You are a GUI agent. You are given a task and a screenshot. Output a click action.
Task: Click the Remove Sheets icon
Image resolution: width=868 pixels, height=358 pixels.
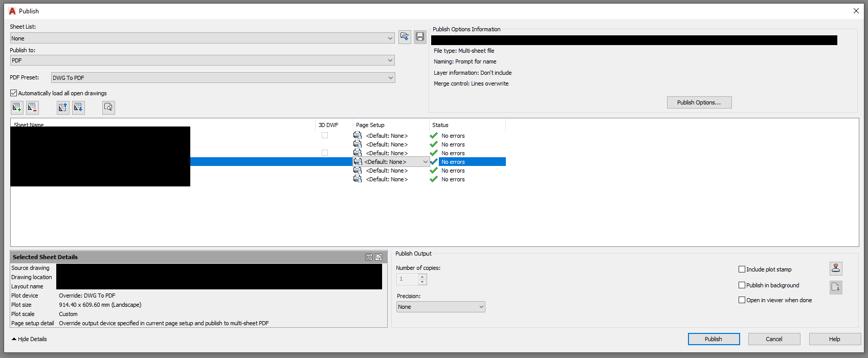[32, 108]
